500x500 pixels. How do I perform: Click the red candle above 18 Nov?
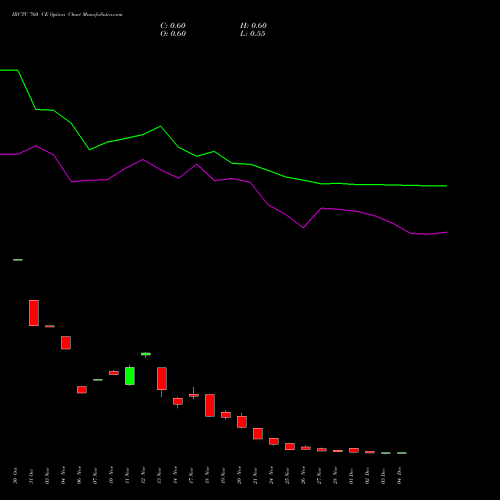pos(210,405)
